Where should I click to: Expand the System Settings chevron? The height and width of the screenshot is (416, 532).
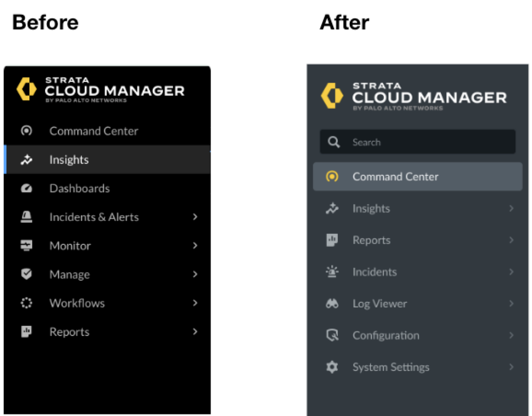pos(511,367)
